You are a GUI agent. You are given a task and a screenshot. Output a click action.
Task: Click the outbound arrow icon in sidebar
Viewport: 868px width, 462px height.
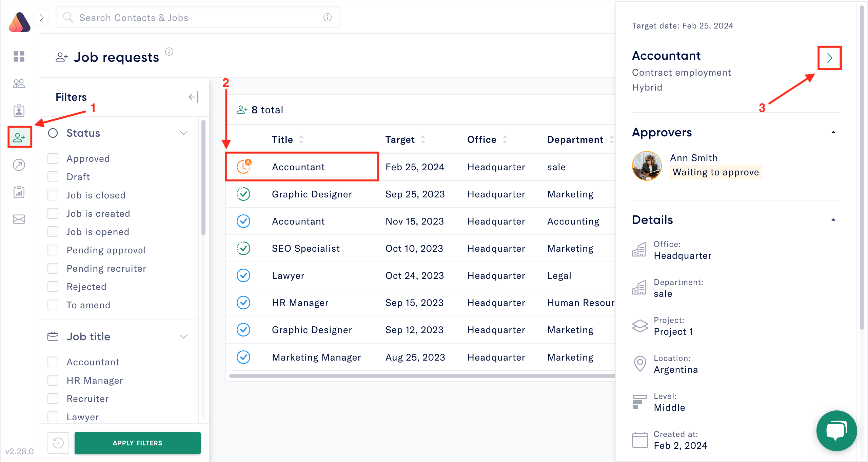point(19,165)
